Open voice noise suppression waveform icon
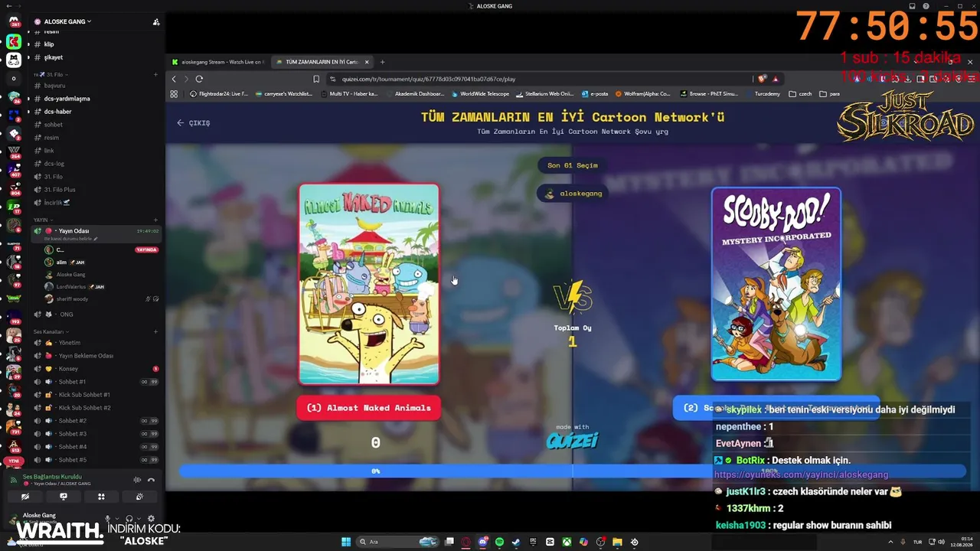Screen dimensions: 980x551 click(137, 480)
